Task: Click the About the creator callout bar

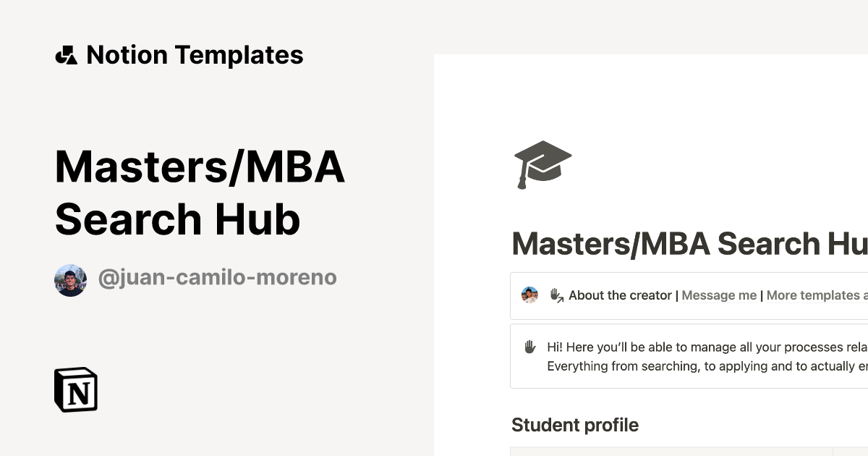Action: [687, 295]
